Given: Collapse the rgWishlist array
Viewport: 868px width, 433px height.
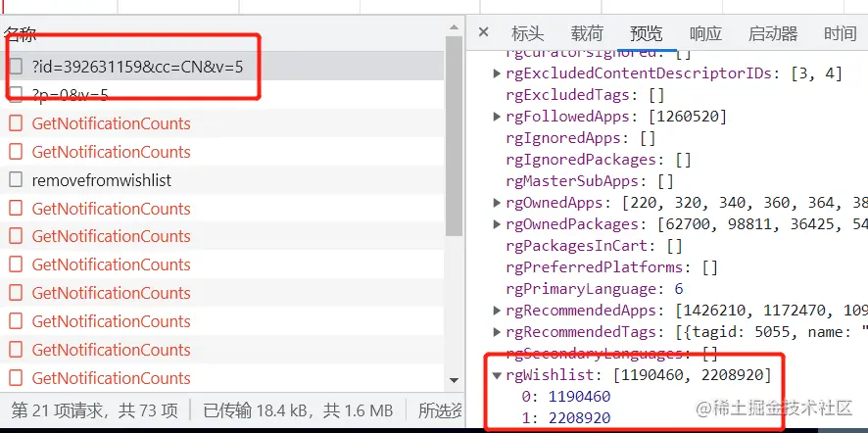Looking at the screenshot, I should (x=497, y=375).
